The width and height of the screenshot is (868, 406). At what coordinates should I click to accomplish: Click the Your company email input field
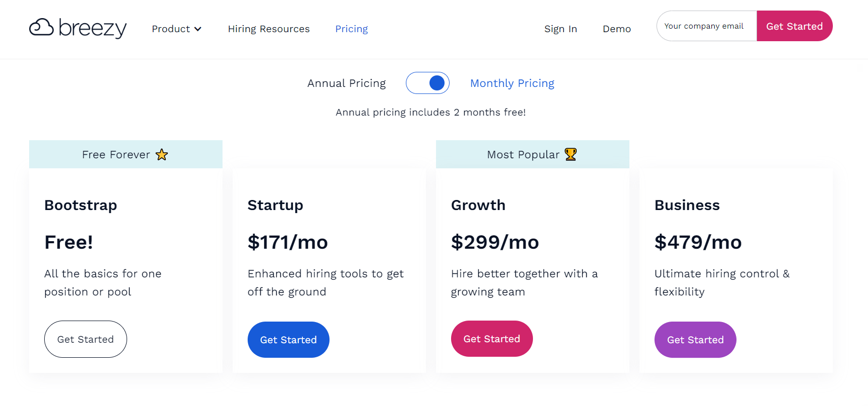[704, 26]
